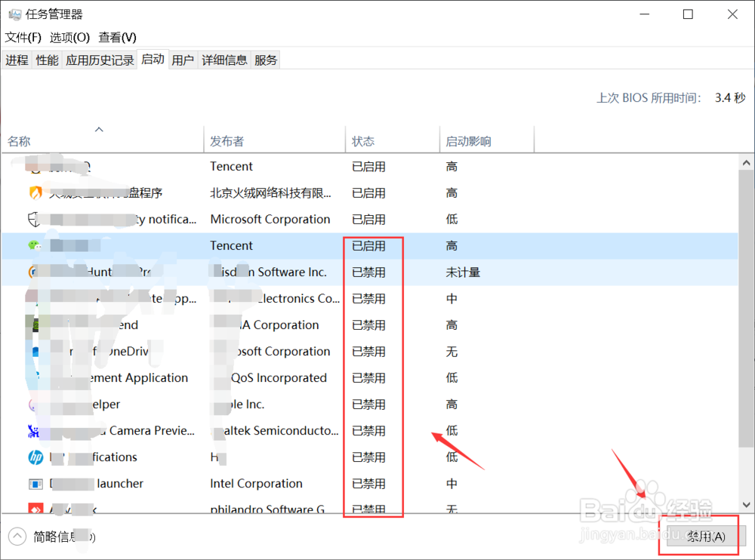The image size is (755, 560).
Task: Select the first Tencent publisher row
Action: 370,167
